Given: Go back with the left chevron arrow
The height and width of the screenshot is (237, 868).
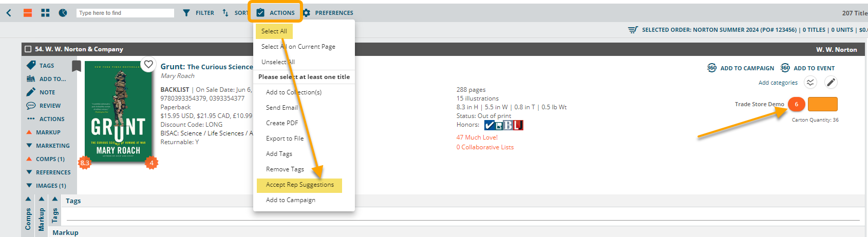Looking at the screenshot, I should [x=9, y=13].
